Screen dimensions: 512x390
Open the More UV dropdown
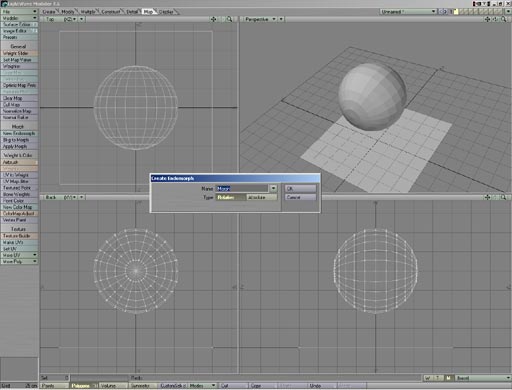tap(19, 255)
